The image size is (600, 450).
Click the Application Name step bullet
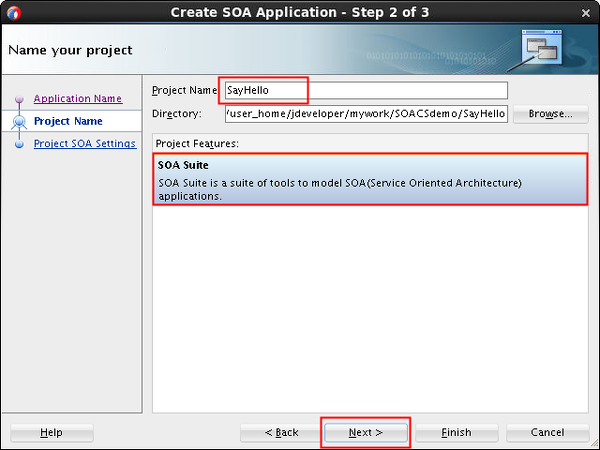pos(19,99)
